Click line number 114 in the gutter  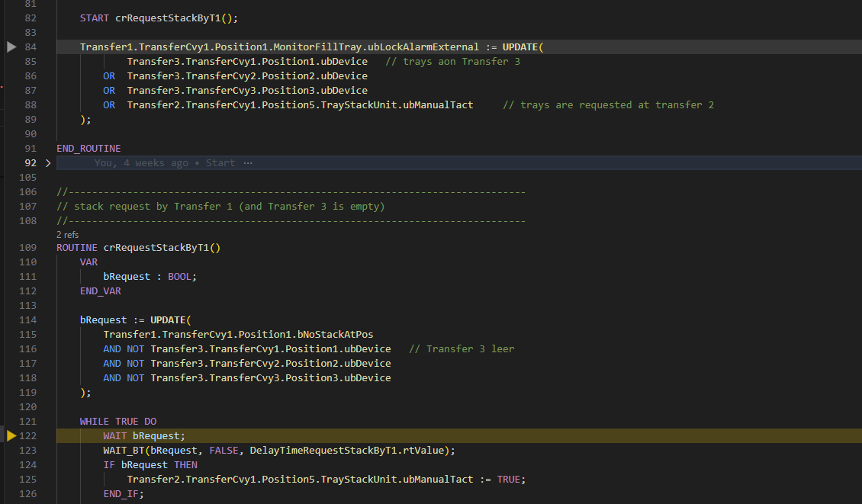[x=28, y=320]
